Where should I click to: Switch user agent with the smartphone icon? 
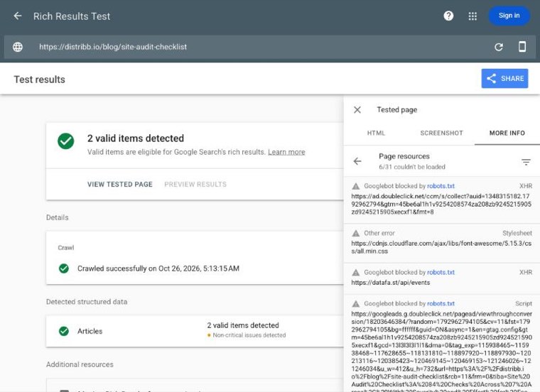(522, 46)
